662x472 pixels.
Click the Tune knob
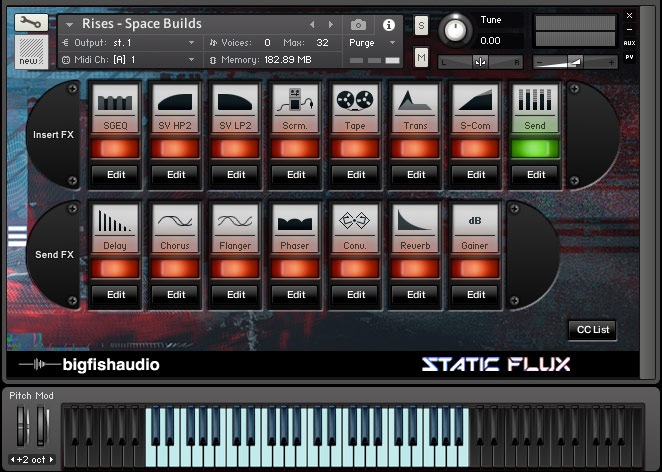click(455, 30)
